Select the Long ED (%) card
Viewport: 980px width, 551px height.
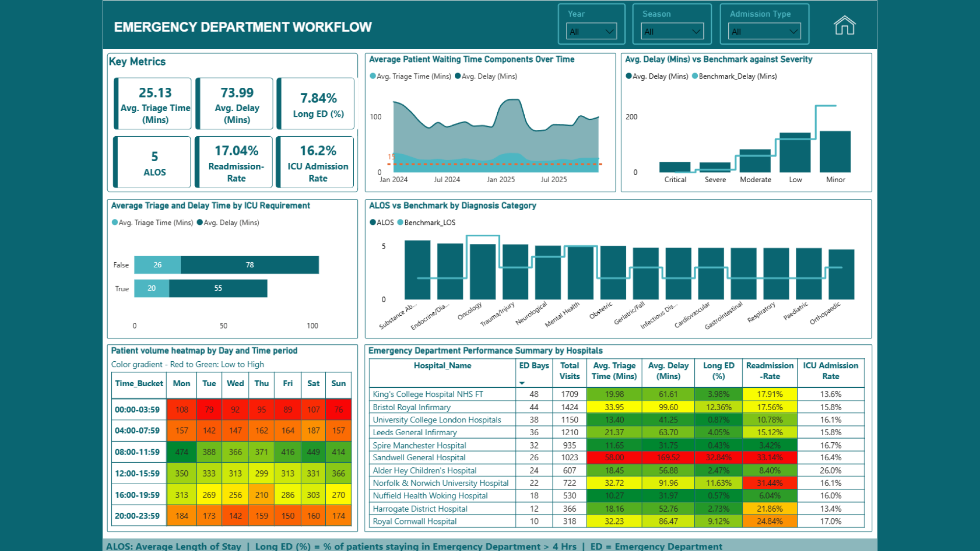[315, 104]
